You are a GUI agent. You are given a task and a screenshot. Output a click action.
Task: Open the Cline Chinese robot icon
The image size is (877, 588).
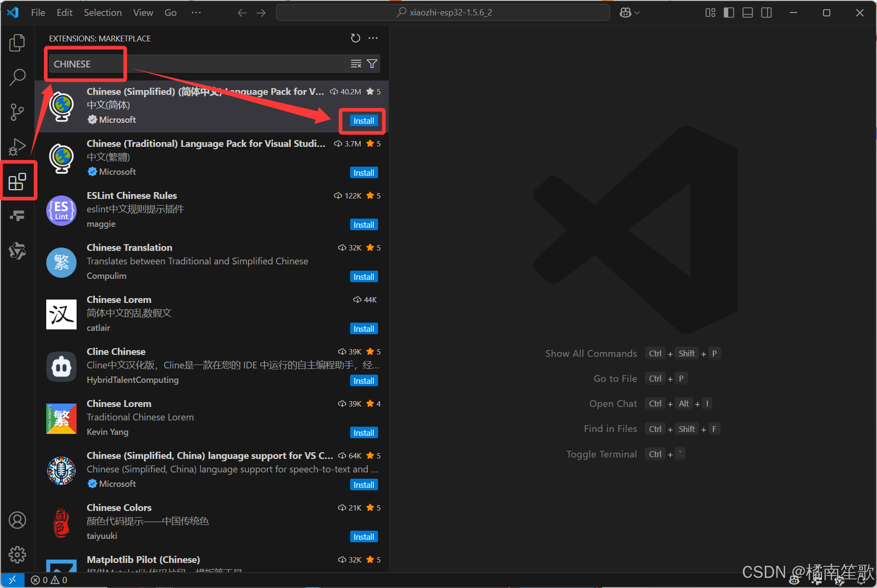[x=61, y=366]
